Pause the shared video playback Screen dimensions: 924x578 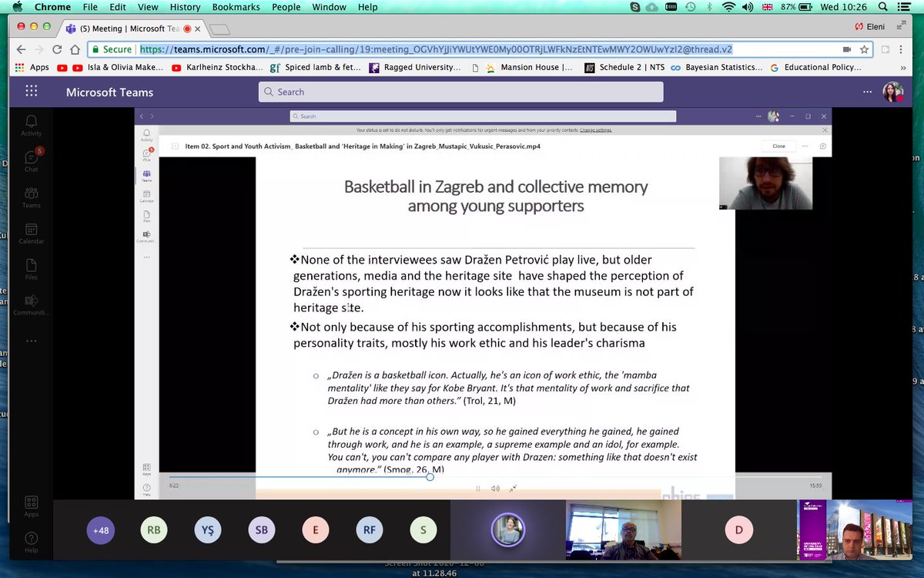pyautogui.click(x=478, y=488)
